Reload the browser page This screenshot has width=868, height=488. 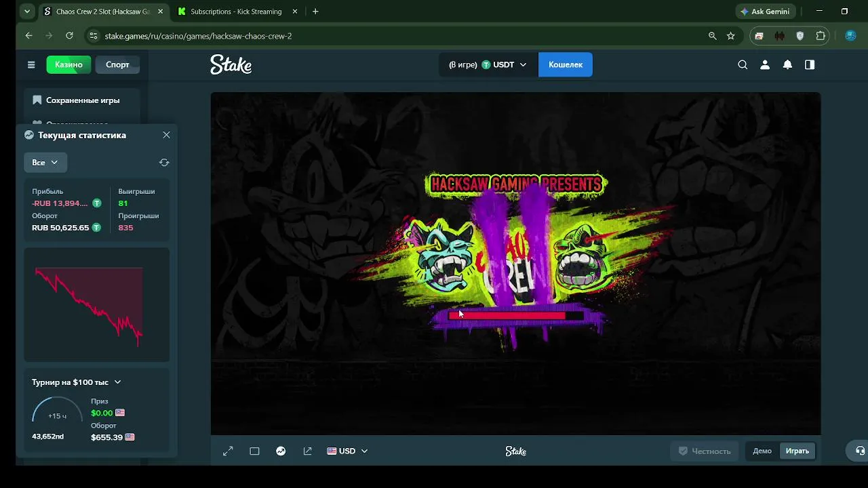click(x=69, y=36)
